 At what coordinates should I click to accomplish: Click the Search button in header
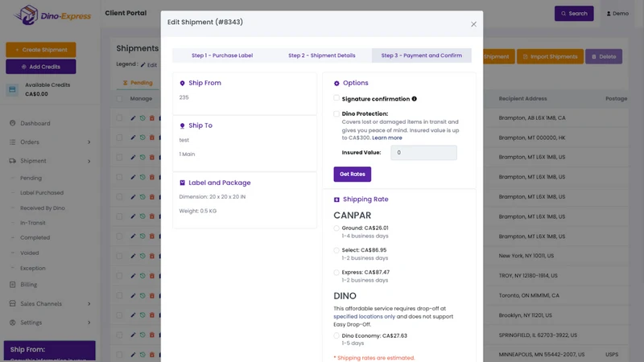pyautogui.click(x=574, y=14)
